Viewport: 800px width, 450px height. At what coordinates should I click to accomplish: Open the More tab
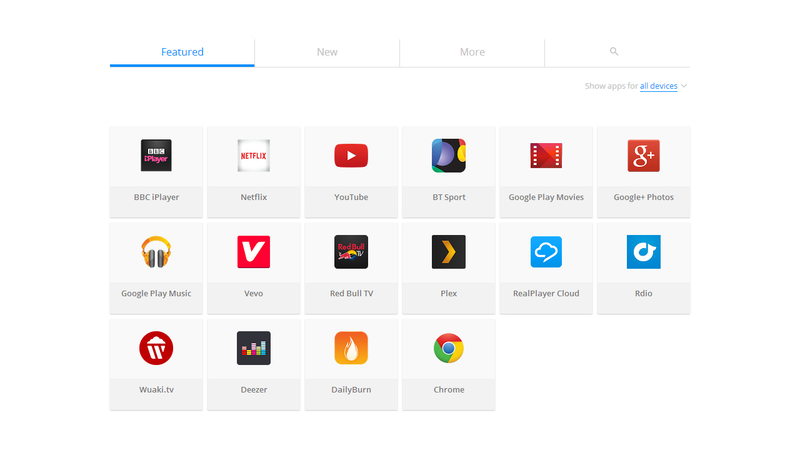472,52
